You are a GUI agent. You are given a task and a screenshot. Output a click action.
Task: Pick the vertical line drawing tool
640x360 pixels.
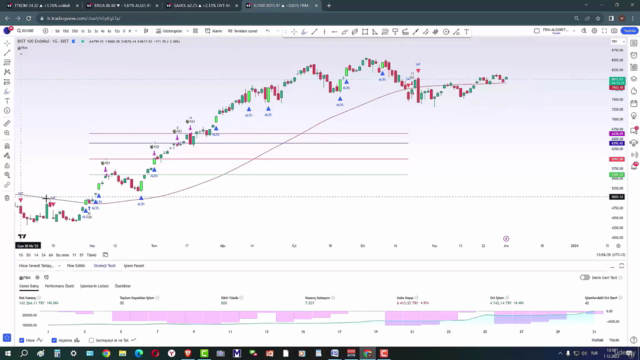[x=324, y=32]
